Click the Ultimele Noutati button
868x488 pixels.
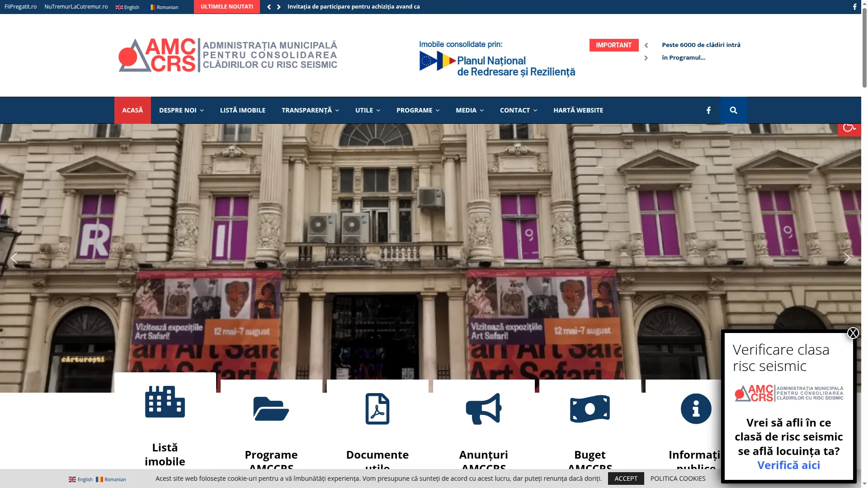pos(227,7)
